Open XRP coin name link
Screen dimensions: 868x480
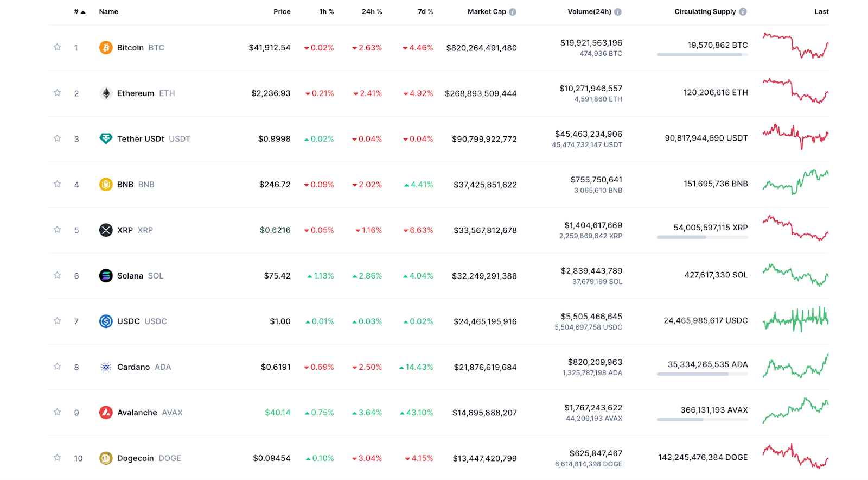135,230
